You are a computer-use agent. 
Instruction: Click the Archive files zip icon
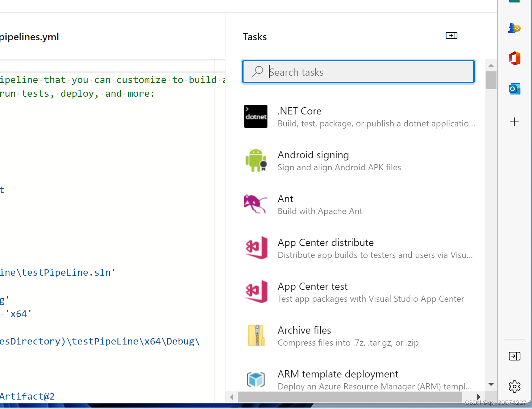click(256, 335)
